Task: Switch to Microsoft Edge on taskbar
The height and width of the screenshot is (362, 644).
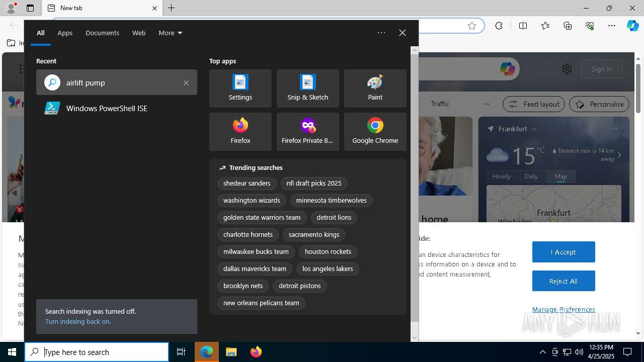Action: [207, 352]
